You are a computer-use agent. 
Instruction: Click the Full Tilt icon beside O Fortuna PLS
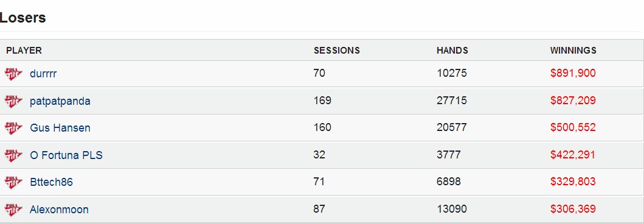pyautogui.click(x=13, y=155)
